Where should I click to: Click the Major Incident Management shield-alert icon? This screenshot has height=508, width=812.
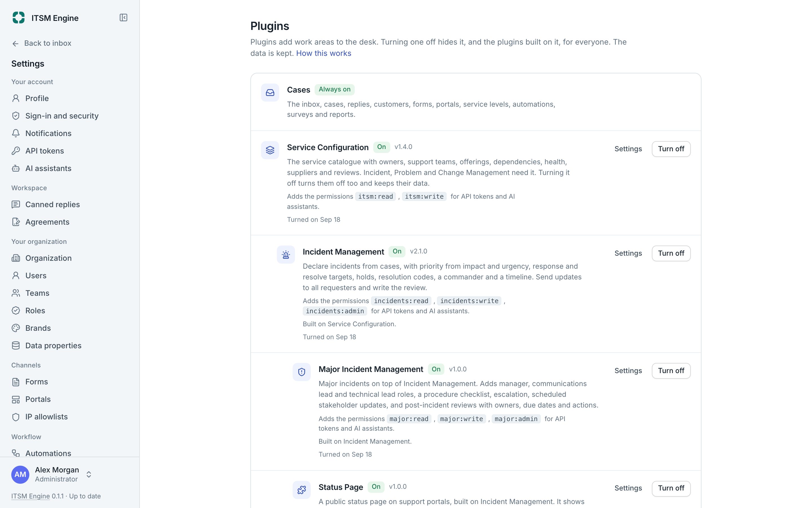[302, 372]
